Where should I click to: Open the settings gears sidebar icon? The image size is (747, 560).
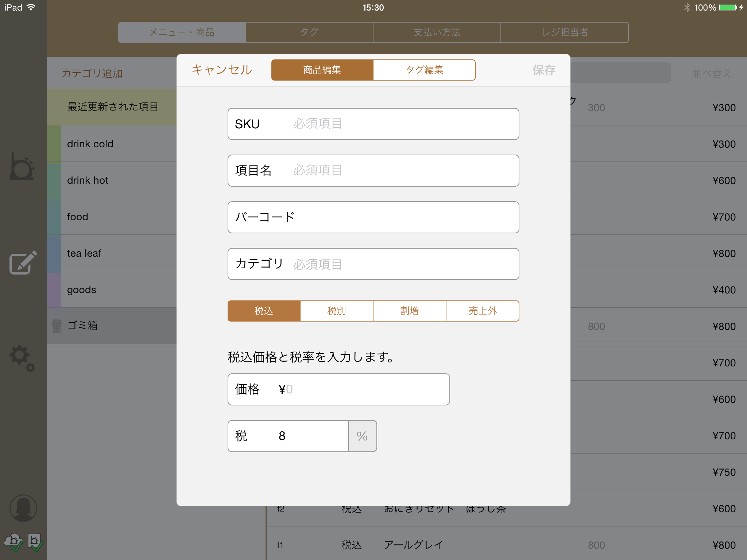point(22,358)
